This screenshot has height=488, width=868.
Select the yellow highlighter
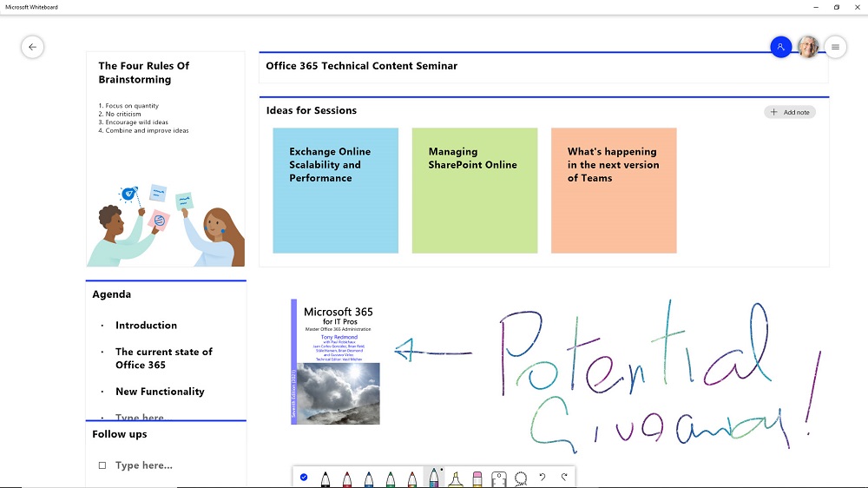[x=456, y=478]
